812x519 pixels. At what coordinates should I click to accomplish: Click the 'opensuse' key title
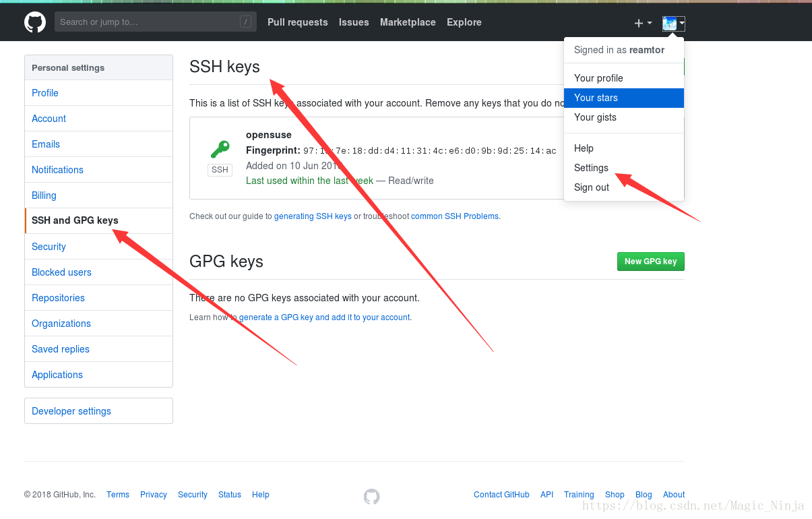coord(269,135)
